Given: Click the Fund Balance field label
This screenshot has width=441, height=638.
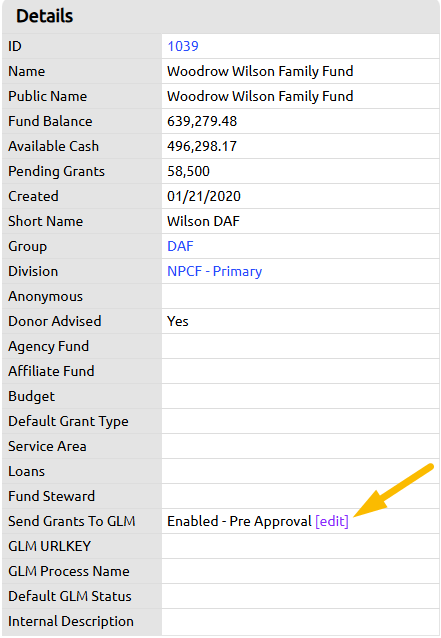Looking at the screenshot, I should pyautogui.click(x=50, y=121).
